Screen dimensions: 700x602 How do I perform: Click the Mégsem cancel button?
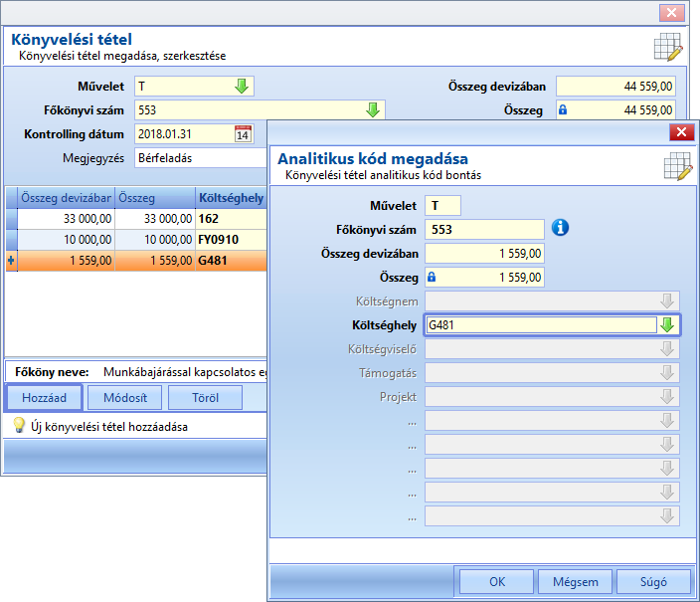575,581
